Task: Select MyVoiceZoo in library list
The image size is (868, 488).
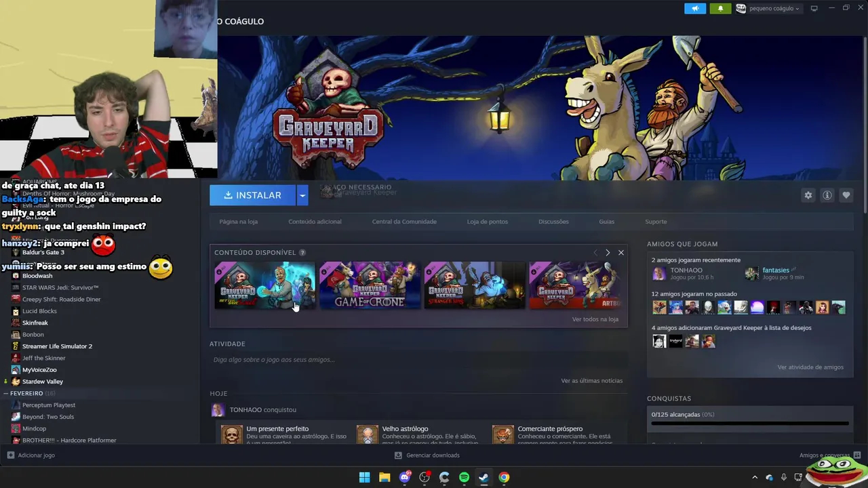Action: click(39, 370)
